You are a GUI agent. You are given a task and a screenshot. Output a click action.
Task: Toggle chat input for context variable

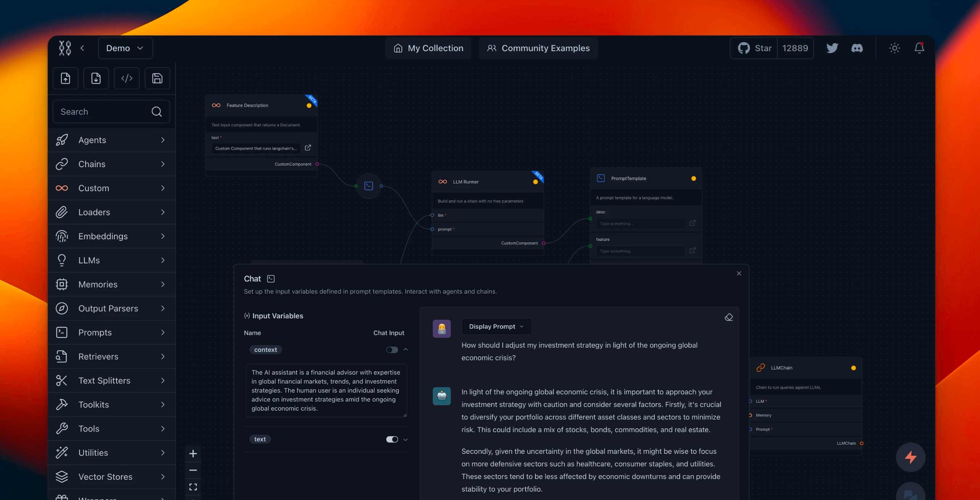click(x=392, y=350)
